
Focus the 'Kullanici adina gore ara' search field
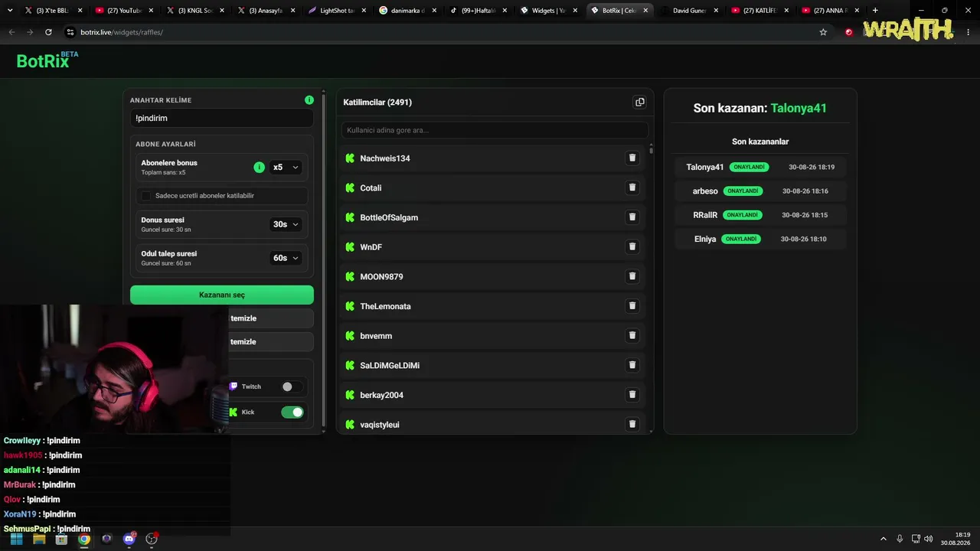click(x=495, y=130)
